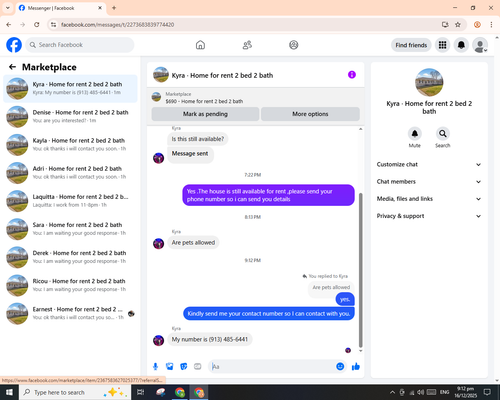Click the Search Facebook field

click(80, 45)
